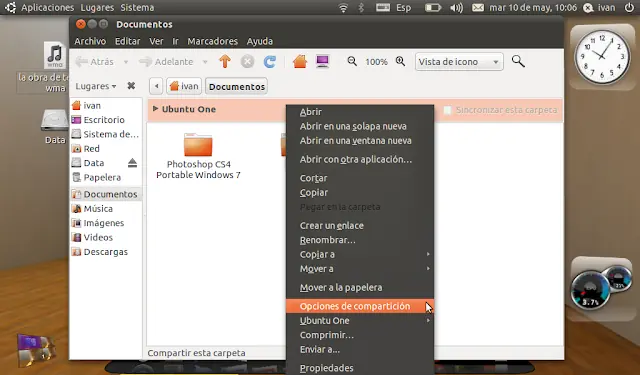Reload the current folder view
This screenshot has height=375, width=640.
pos(269,62)
